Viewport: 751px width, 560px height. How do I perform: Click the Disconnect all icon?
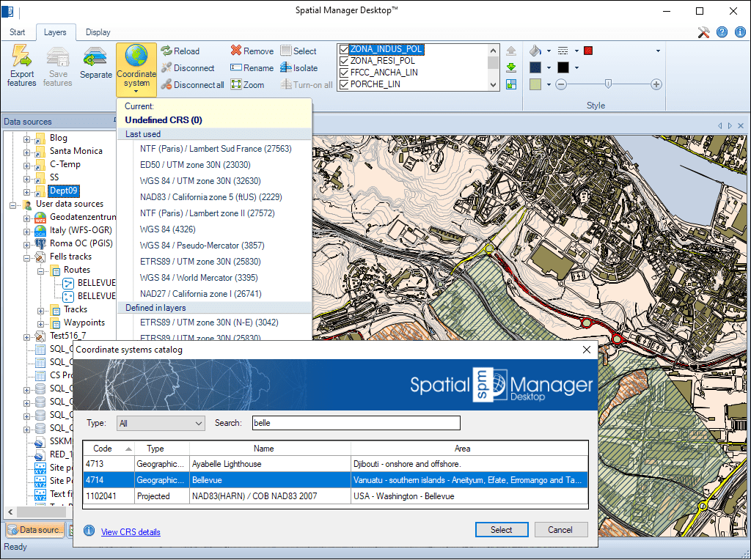pyautogui.click(x=166, y=85)
